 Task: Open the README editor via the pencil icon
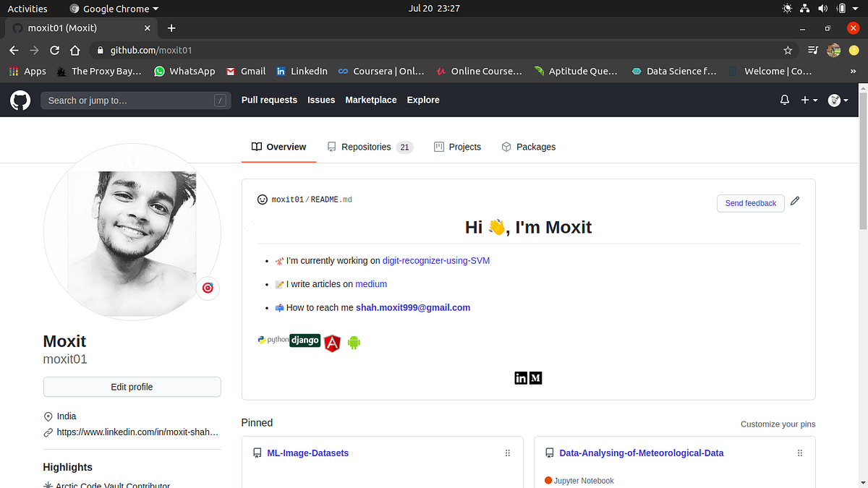coord(794,200)
